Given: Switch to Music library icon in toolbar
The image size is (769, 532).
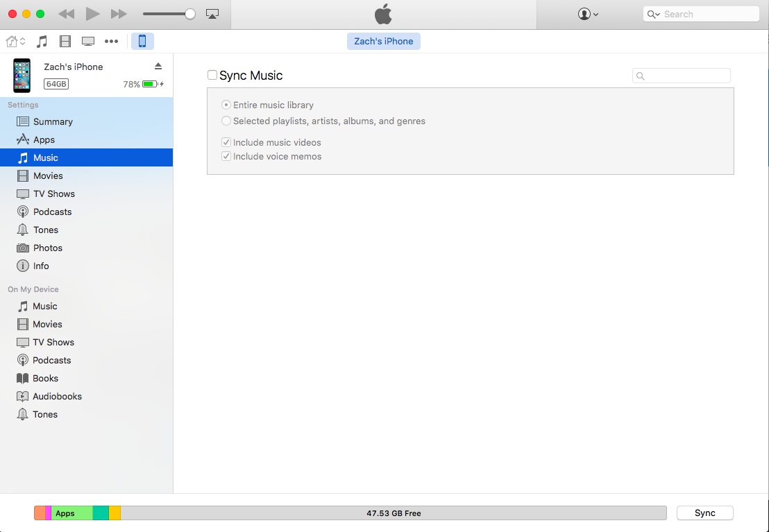Looking at the screenshot, I should coord(42,41).
